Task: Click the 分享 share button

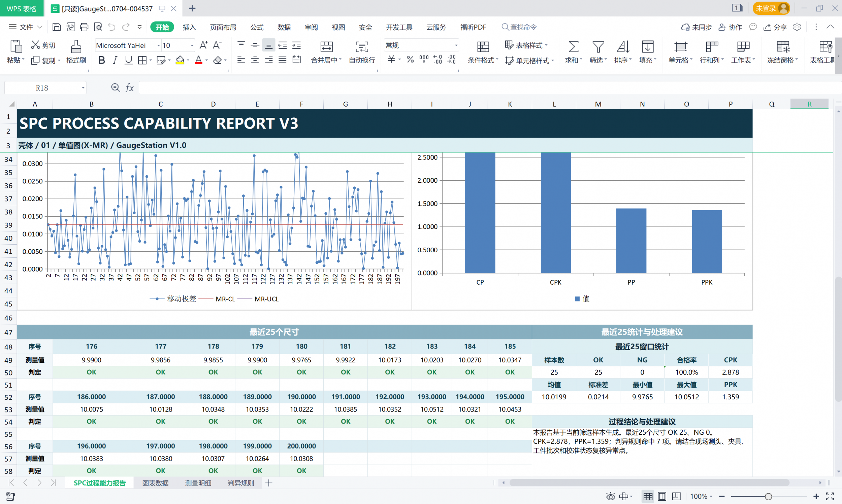Action: (x=775, y=27)
